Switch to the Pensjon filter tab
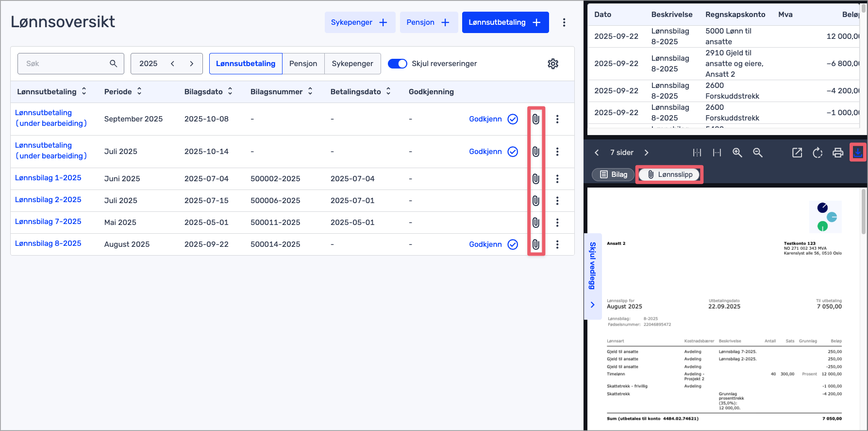Viewport: 868px width, 431px height. click(x=303, y=64)
